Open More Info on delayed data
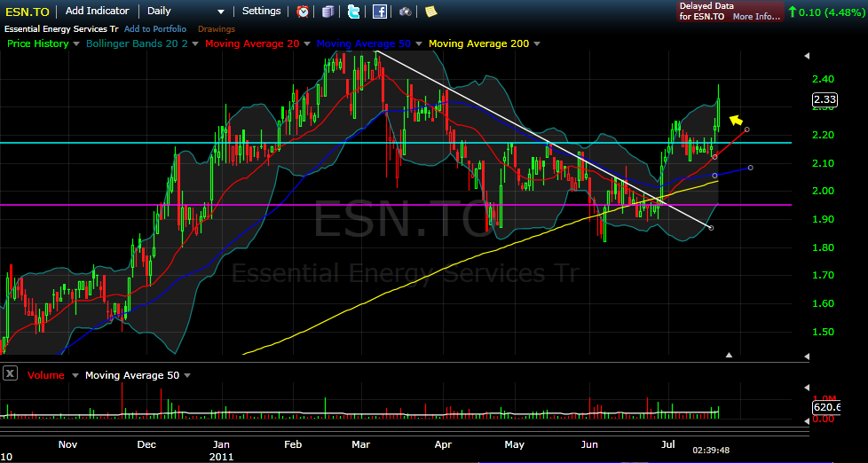This screenshot has height=463, width=868. click(756, 17)
